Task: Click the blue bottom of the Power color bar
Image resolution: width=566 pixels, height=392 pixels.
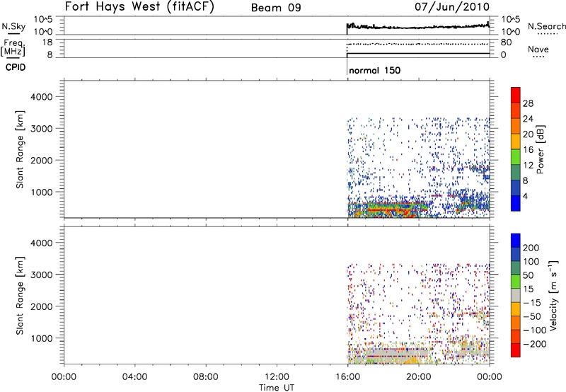Action: [x=516, y=203]
